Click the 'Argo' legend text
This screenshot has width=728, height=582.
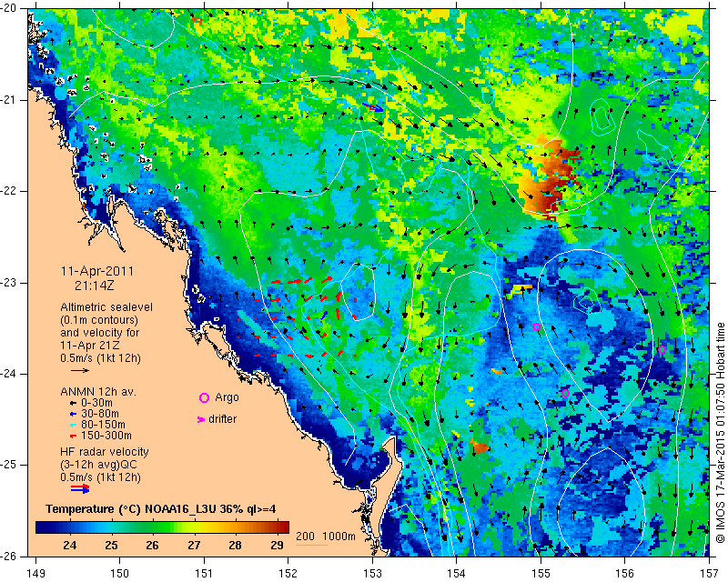click(227, 397)
